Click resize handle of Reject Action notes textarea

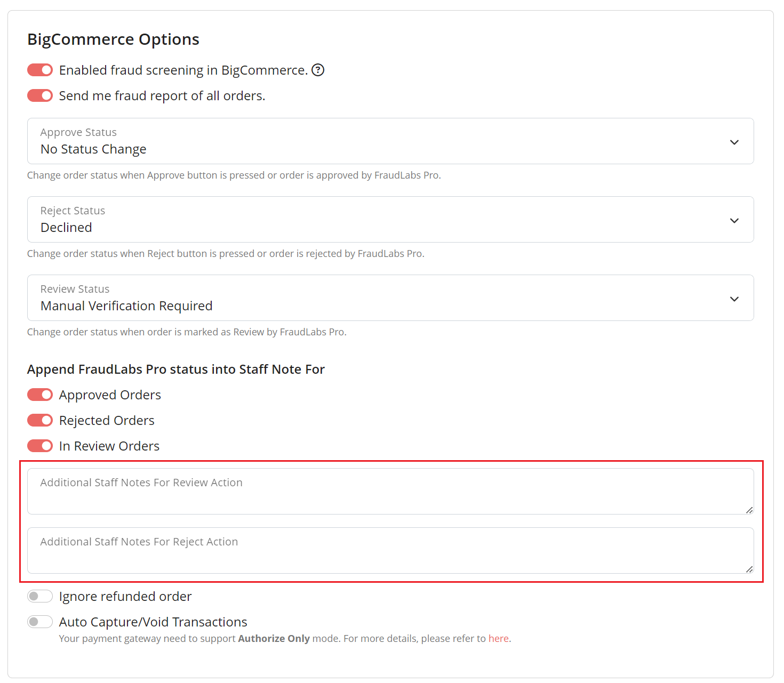[749, 569]
